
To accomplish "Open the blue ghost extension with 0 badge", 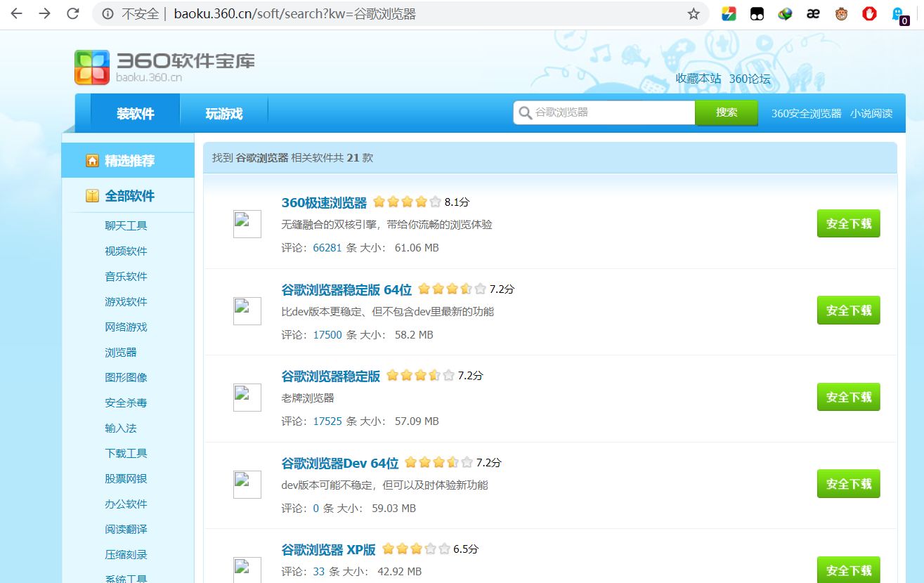I will [899, 15].
